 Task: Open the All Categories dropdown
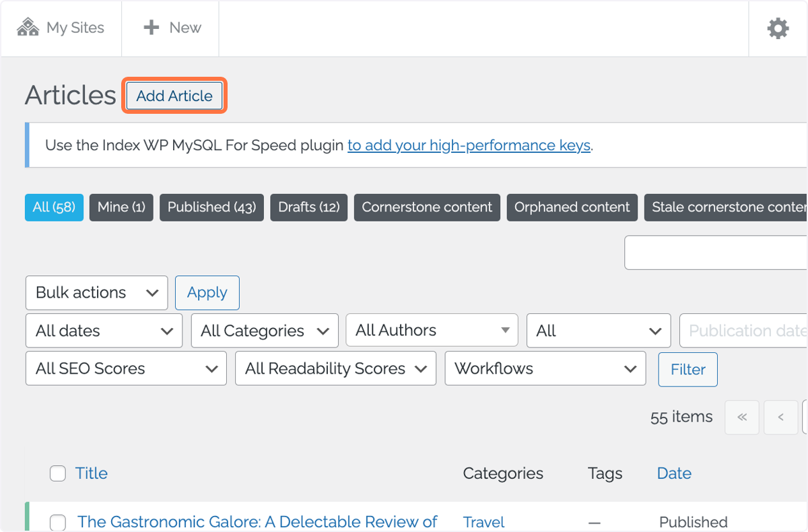coord(265,331)
